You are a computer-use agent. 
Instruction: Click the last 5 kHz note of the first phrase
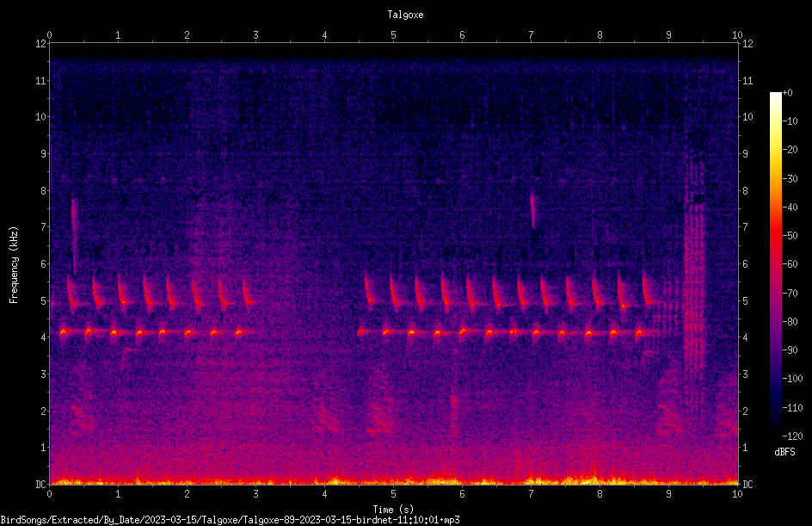247,293
